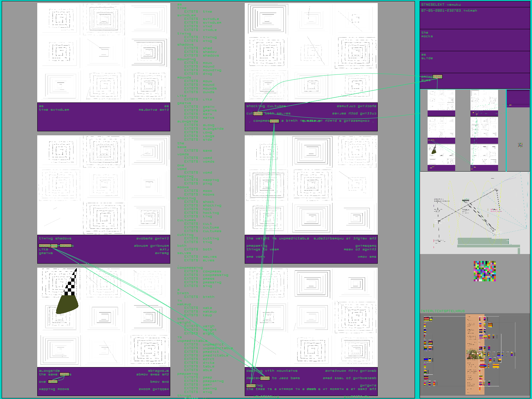The image size is (532, 399).
Task: Select the highlighted "rounding" word box
Action: click(x=48, y=246)
